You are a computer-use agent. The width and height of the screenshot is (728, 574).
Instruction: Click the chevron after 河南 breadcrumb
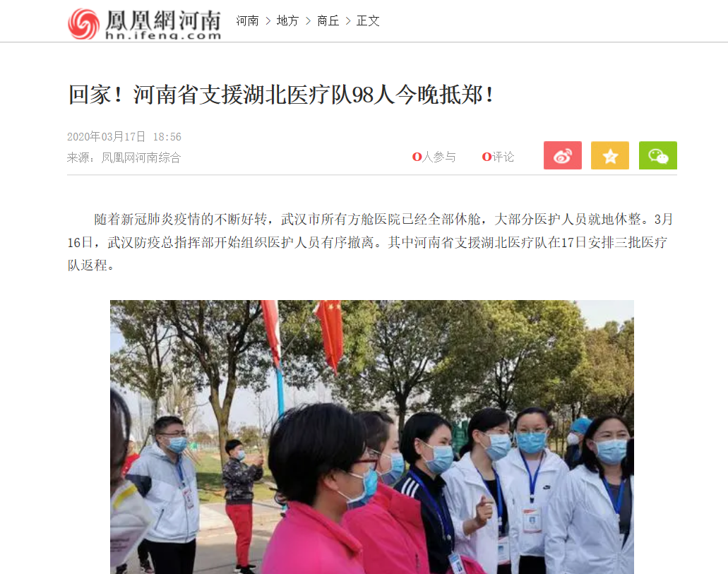[x=268, y=21]
